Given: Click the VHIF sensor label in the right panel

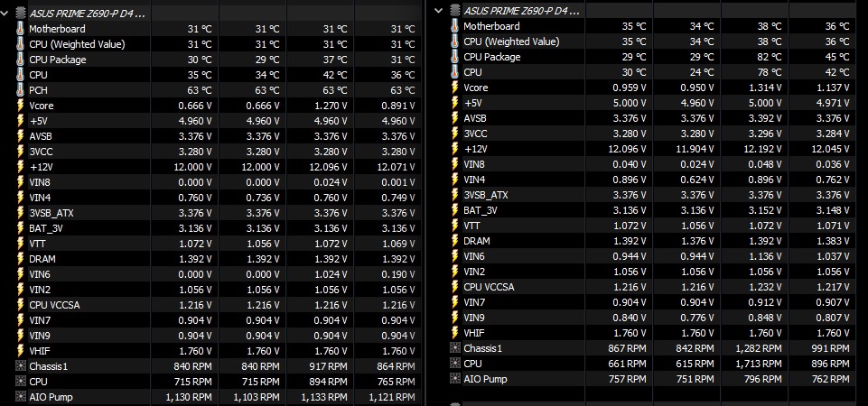Looking at the screenshot, I should [x=475, y=333].
